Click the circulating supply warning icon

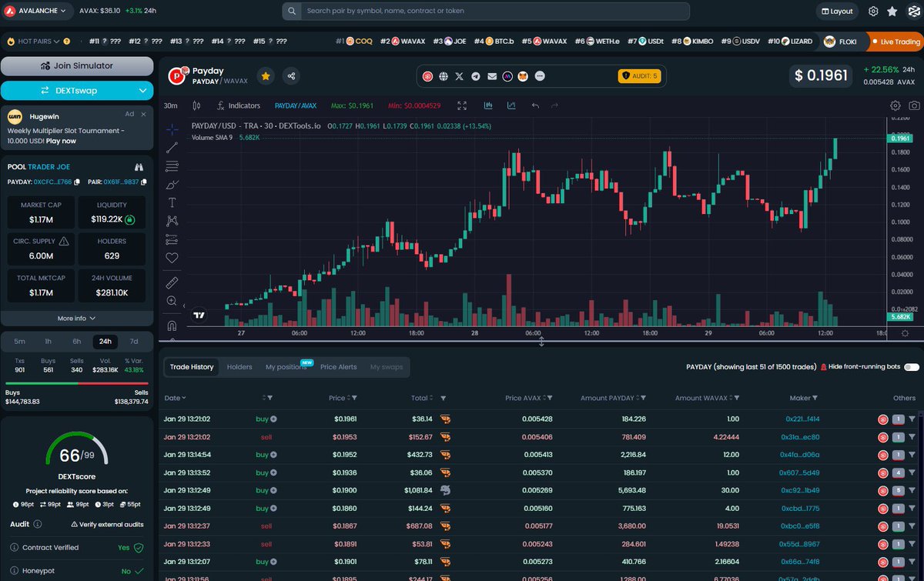tap(64, 241)
